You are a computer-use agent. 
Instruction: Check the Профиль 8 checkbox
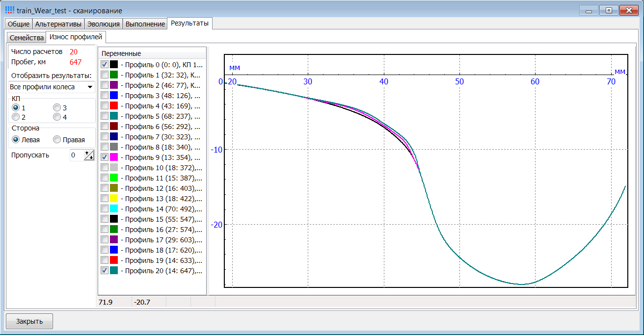[105, 147]
